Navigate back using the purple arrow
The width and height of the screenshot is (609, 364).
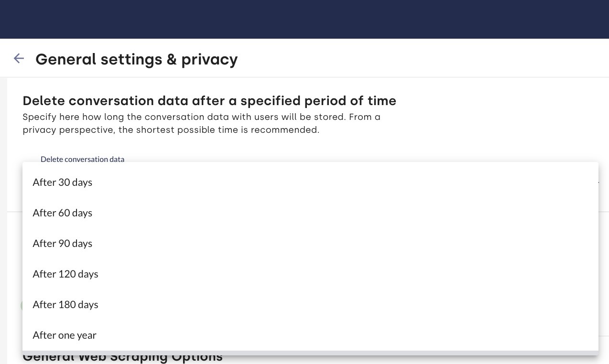coord(19,58)
